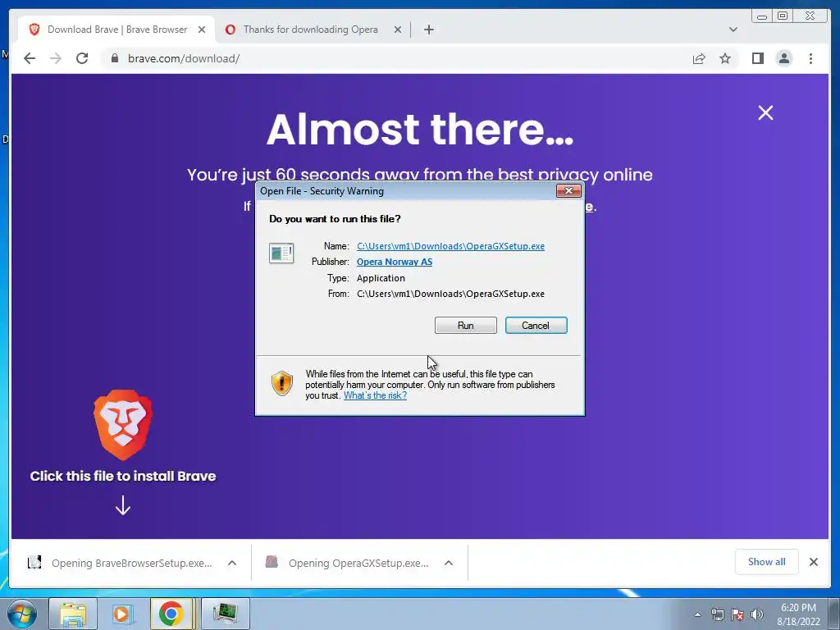Close the Thanks for downloading Opera tab
Image resolution: width=840 pixels, height=630 pixels.
tap(398, 30)
